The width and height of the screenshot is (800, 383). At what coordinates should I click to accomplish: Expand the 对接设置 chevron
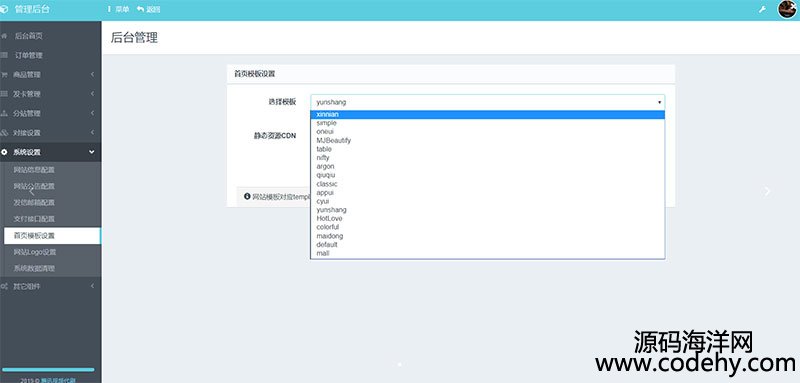click(x=92, y=133)
